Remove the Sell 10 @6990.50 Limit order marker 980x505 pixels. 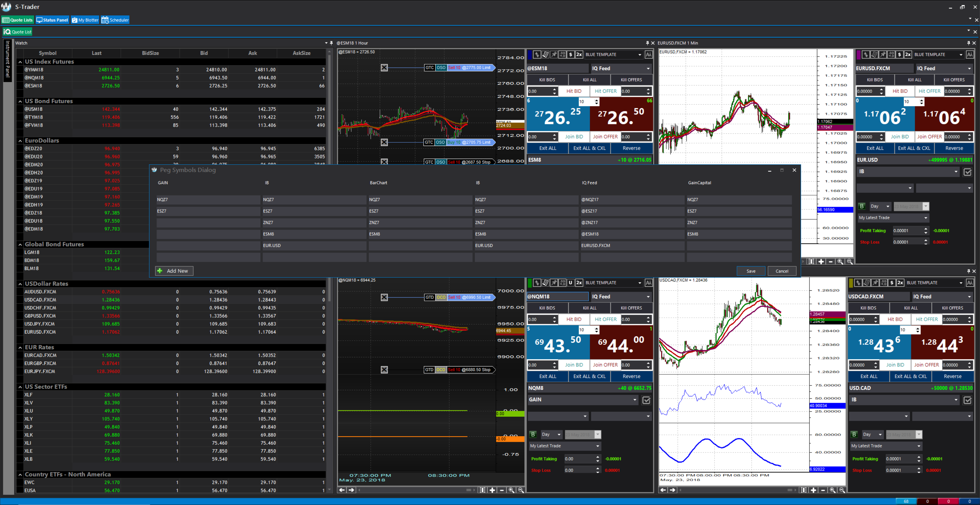[x=384, y=297]
